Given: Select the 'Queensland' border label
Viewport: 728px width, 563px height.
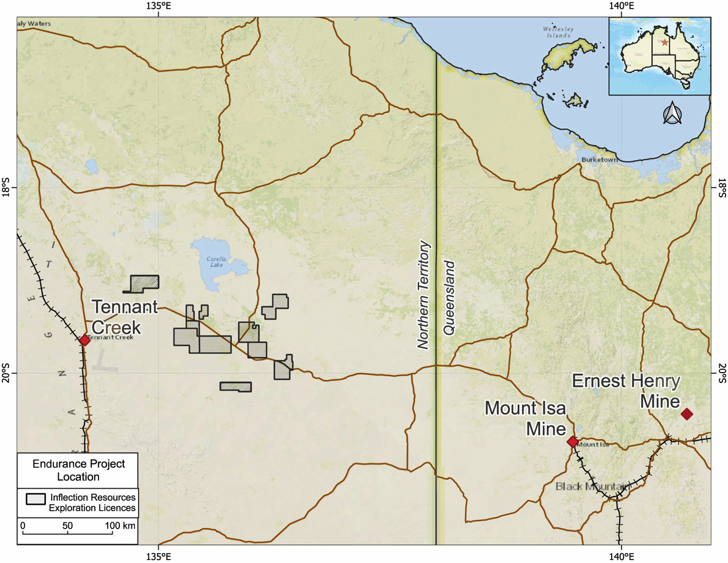Looking at the screenshot, I should click(x=449, y=298).
